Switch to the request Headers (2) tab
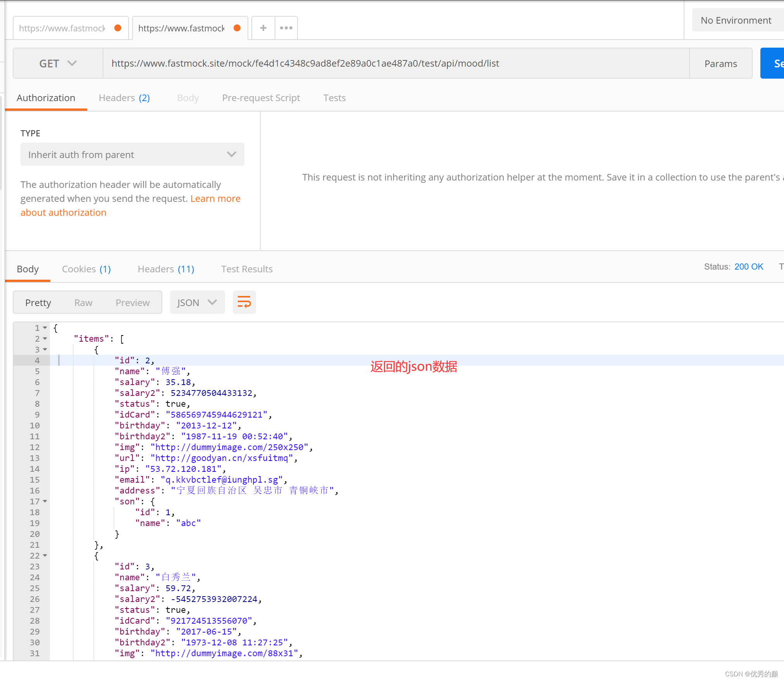Screen dimensions: 784x681 coord(124,98)
